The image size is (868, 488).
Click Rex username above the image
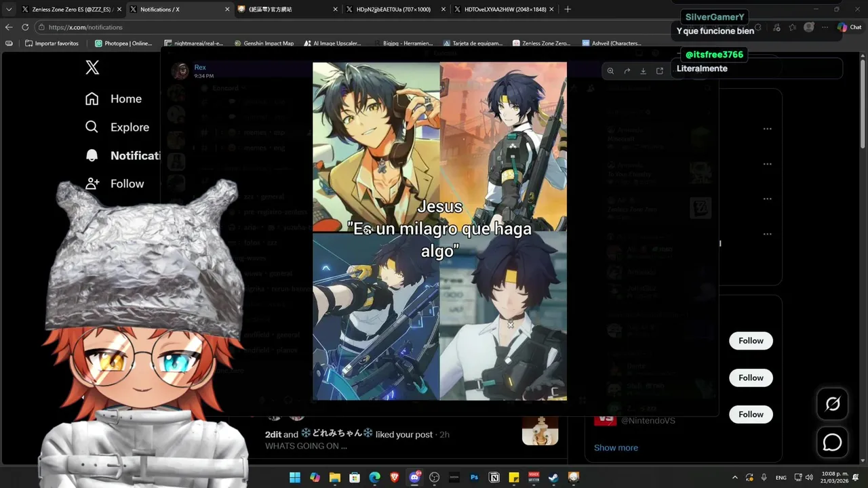[200, 67]
